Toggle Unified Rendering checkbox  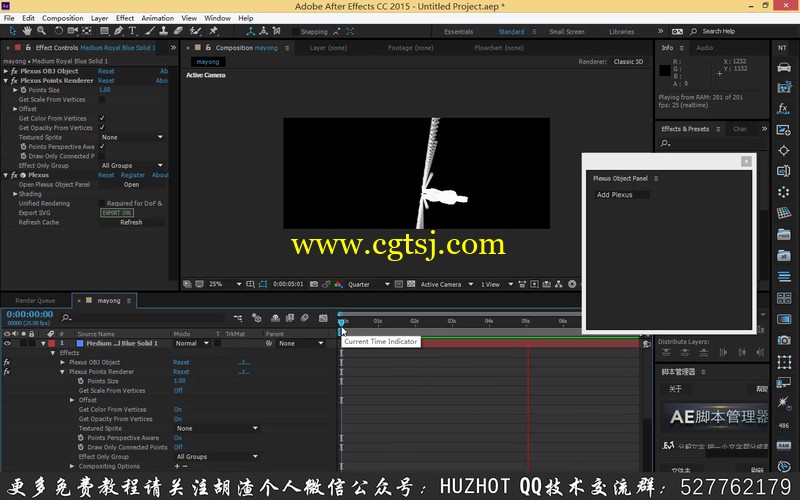102,203
